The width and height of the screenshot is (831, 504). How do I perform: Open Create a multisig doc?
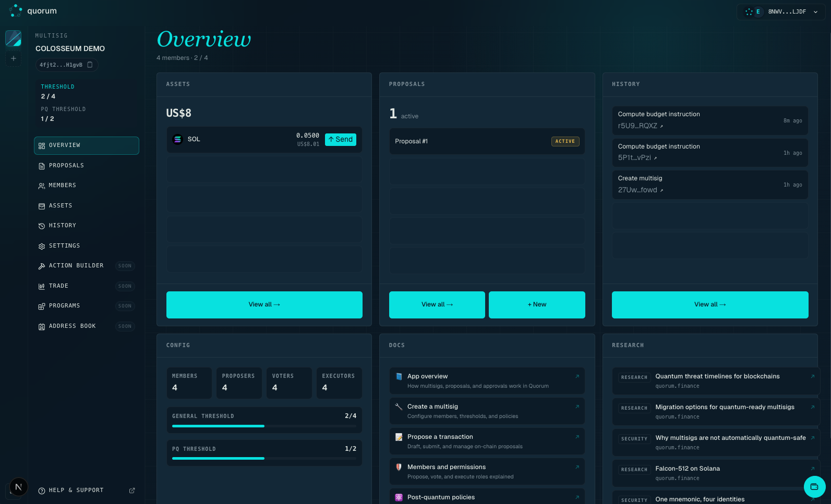(487, 411)
